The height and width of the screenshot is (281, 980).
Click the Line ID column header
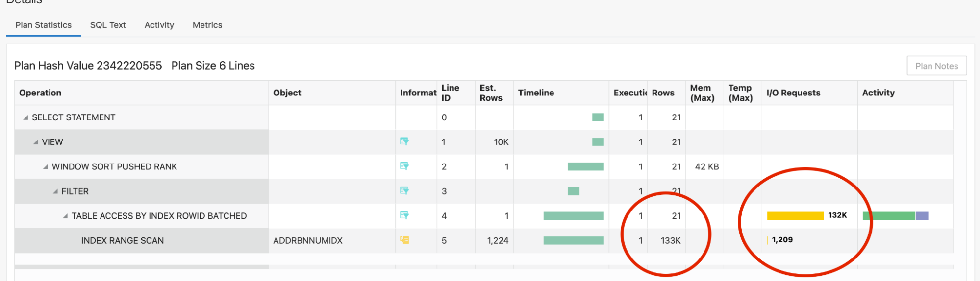tap(456, 93)
